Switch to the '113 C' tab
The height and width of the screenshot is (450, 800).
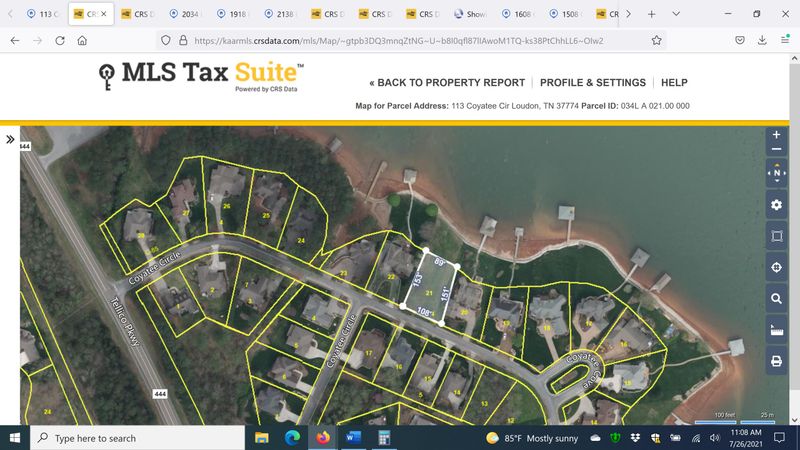(x=43, y=14)
